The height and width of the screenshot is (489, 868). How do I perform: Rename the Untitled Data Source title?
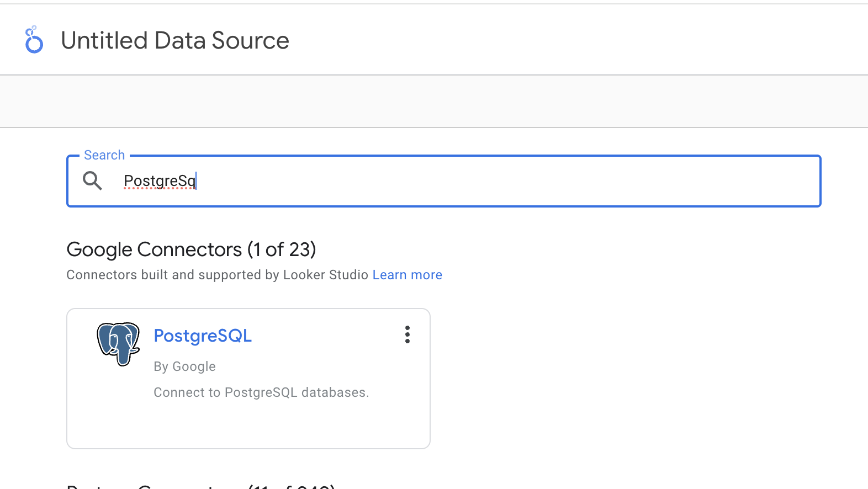tap(175, 40)
